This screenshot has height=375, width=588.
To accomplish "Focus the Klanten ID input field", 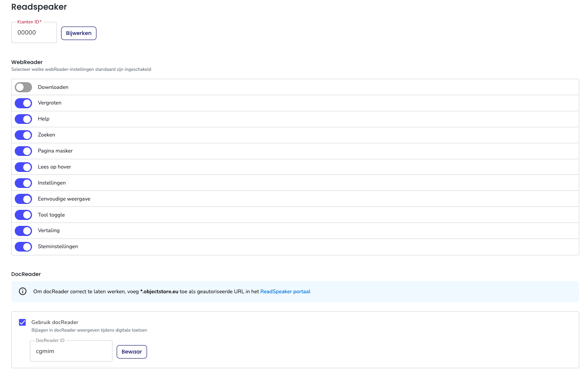I will click(34, 32).
